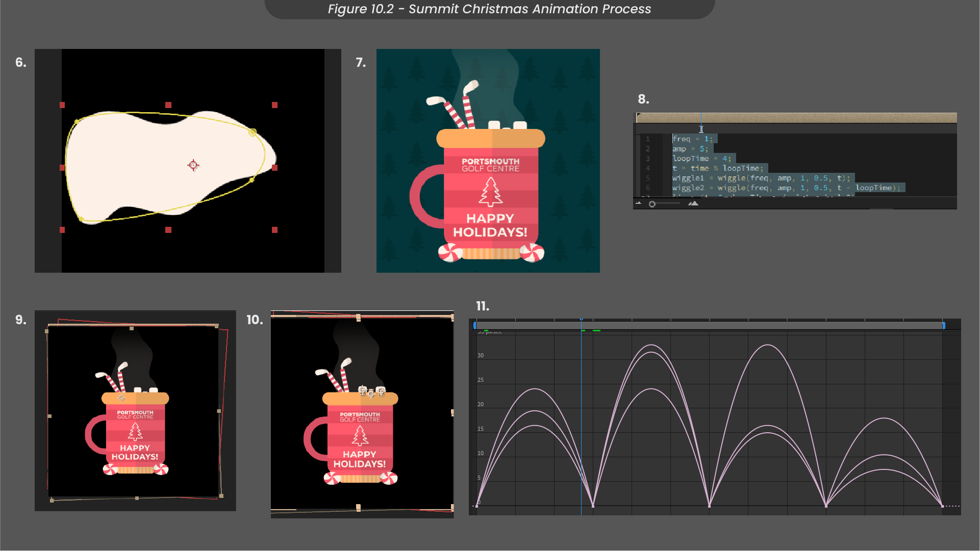The image size is (980, 551).
Task: Click code line 1 'freq = 1;'
Action: coord(692,139)
